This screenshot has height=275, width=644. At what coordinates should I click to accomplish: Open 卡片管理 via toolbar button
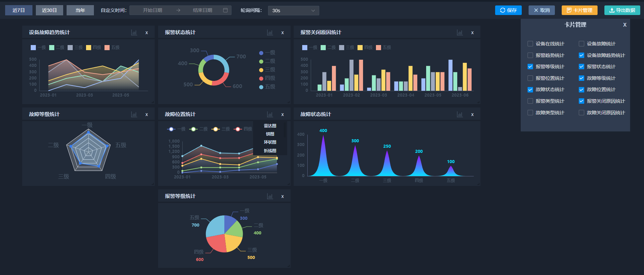[x=579, y=10]
